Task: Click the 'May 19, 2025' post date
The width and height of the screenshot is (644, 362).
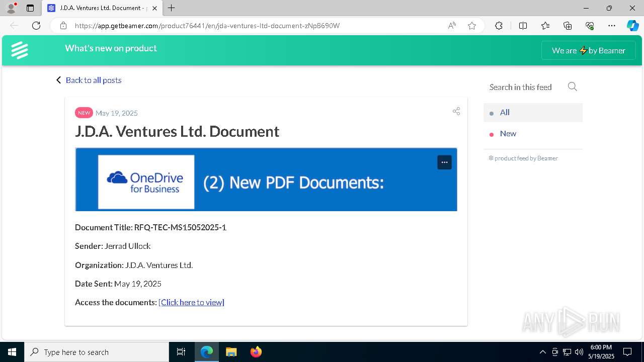Action: [x=117, y=113]
